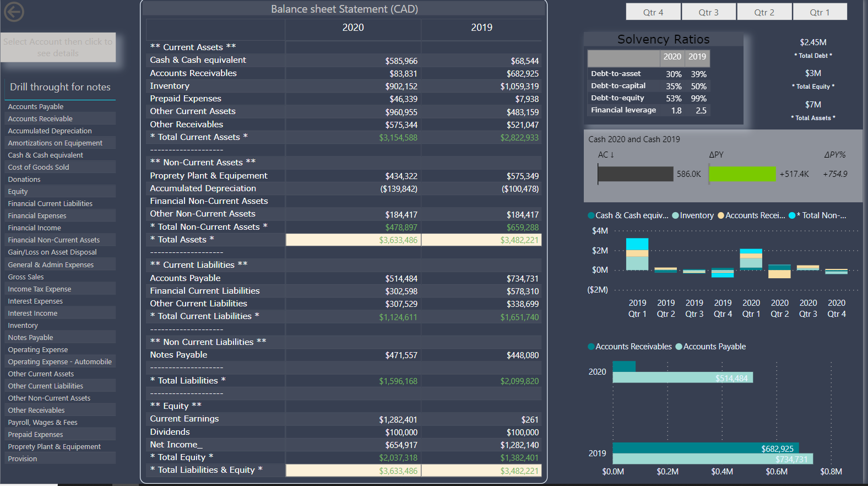Screen dimensions: 868x486
Task: Click Accounts Receivables legend dot in bar chart
Action: coord(591,347)
